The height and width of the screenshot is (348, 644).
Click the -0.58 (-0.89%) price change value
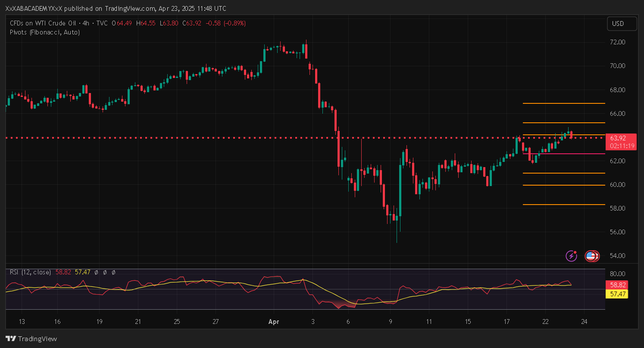point(226,23)
